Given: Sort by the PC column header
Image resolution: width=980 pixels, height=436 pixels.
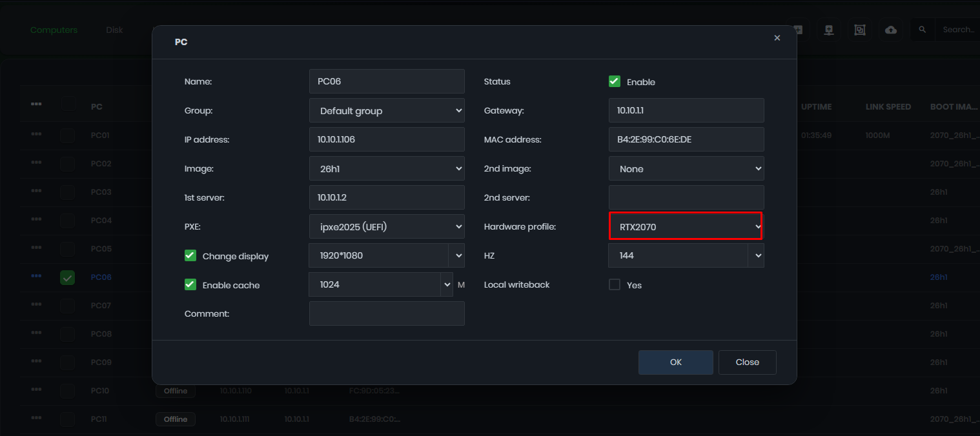Looking at the screenshot, I should [96, 106].
